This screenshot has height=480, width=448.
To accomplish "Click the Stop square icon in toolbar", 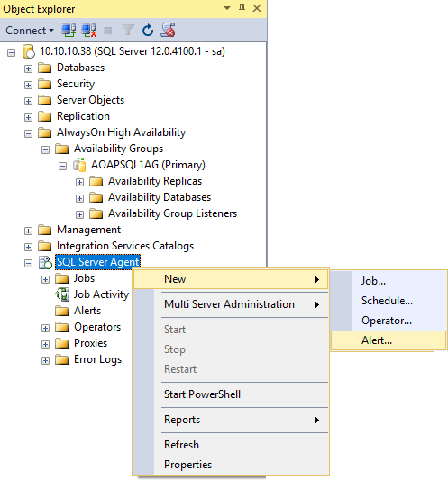I will (x=108, y=31).
